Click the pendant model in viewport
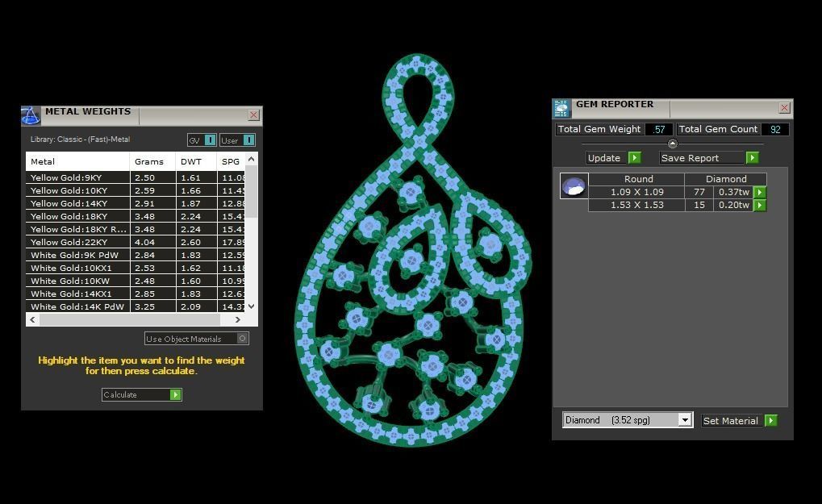This screenshot has width=822, height=504. tap(414, 252)
